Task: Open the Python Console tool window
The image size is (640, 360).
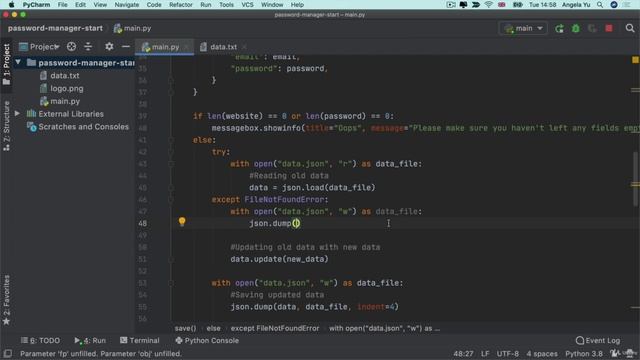Action: pyautogui.click(x=207, y=340)
